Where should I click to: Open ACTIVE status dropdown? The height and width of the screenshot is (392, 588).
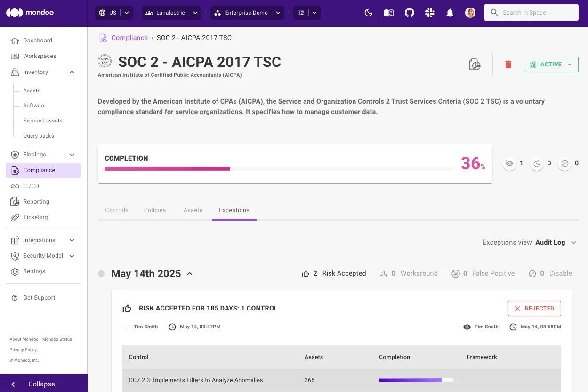551,65
